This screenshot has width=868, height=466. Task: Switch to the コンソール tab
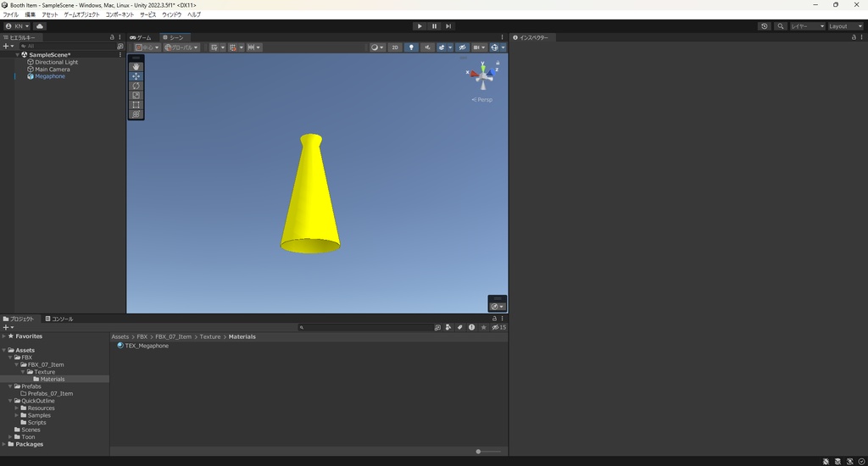tap(59, 319)
